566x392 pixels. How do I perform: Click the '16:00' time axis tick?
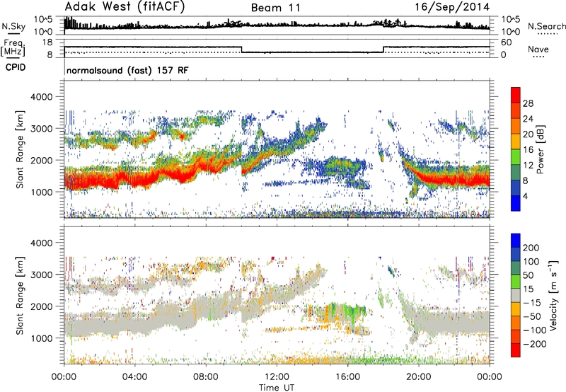click(x=347, y=377)
